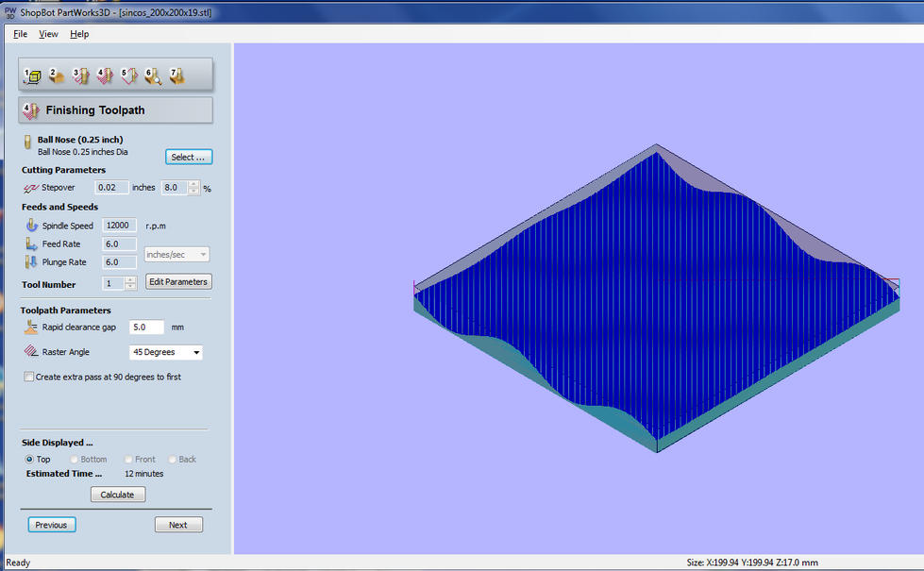Open the inches/sec feed units dropdown
The image size is (924, 571).
(176, 255)
